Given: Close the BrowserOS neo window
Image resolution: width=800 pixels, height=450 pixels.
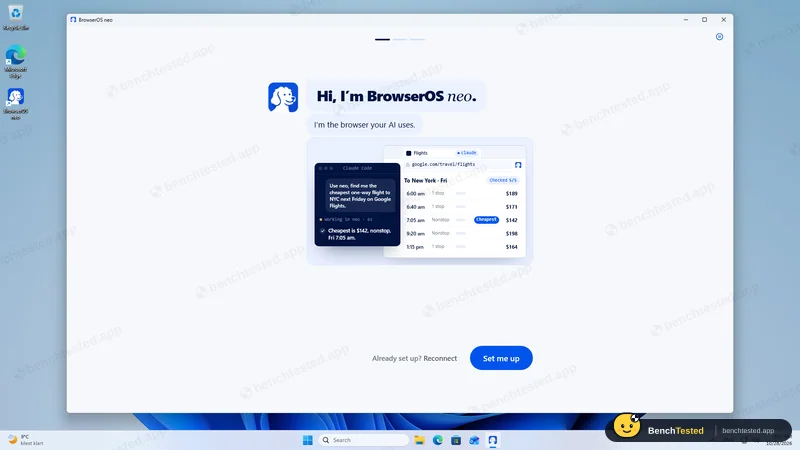Looking at the screenshot, I should coord(723,20).
